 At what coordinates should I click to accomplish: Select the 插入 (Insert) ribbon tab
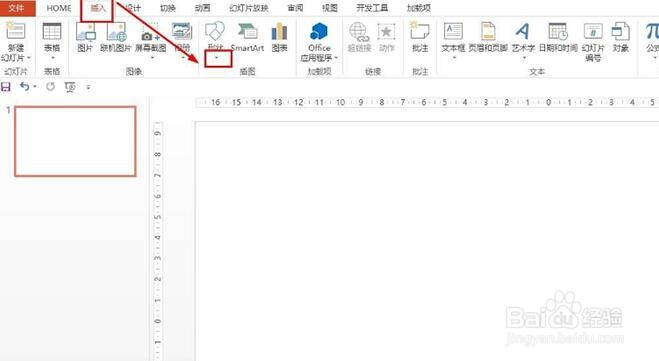click(98, 8)
